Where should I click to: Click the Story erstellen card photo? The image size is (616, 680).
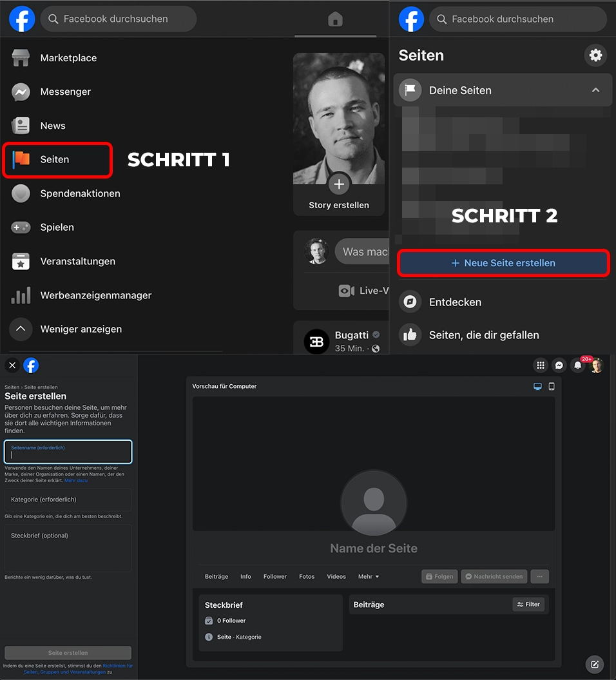coord(339,119)
